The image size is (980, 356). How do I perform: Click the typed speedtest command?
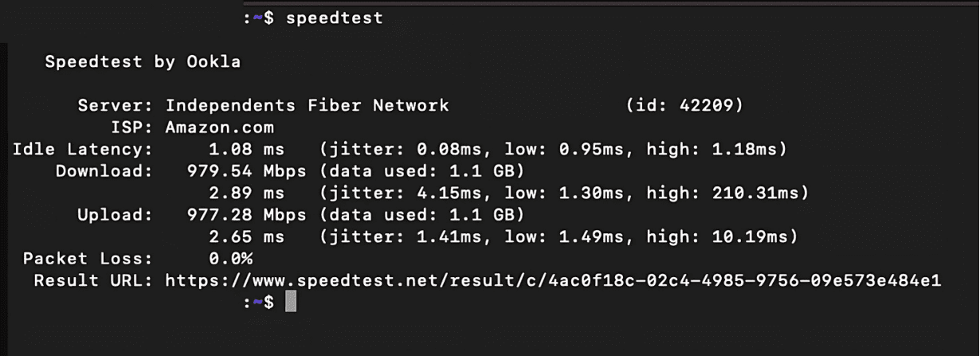click(335, 18)
